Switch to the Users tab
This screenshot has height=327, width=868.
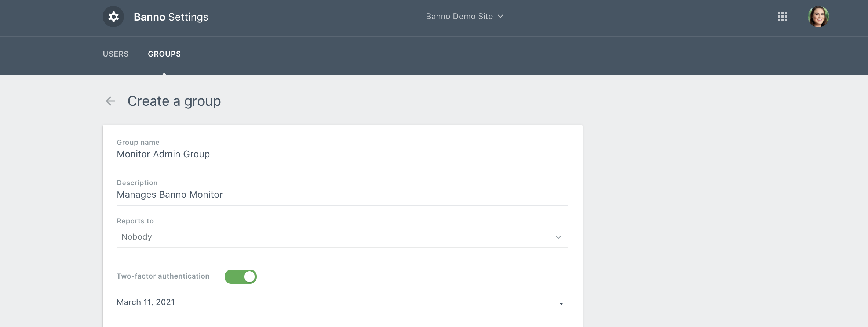116,54
